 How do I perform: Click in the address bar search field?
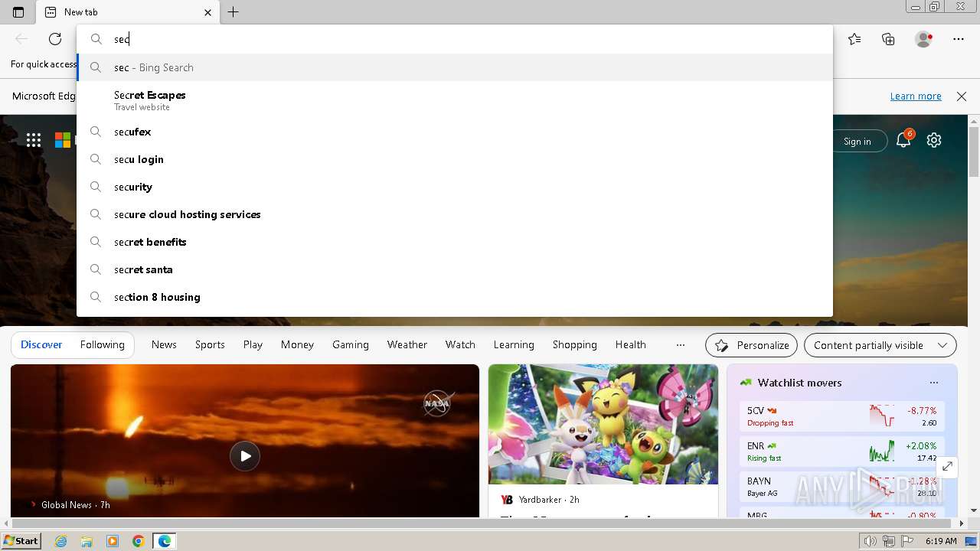point(455,39)
